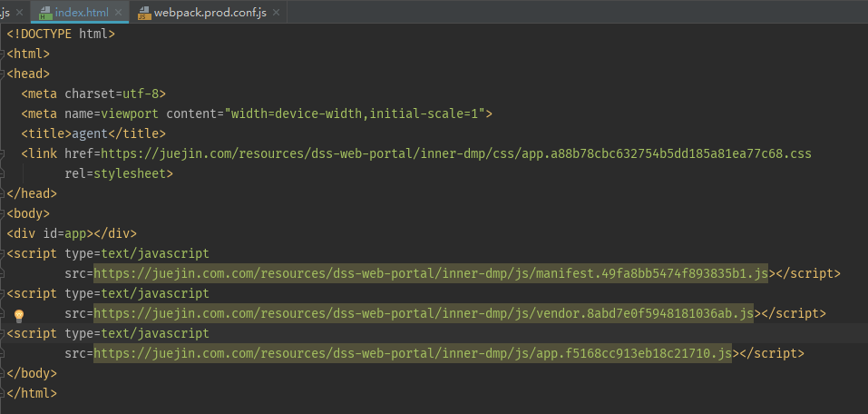868x414 pixels.
Task: Open the lightbulb quick-fix icon
Action: click(19, 316)
